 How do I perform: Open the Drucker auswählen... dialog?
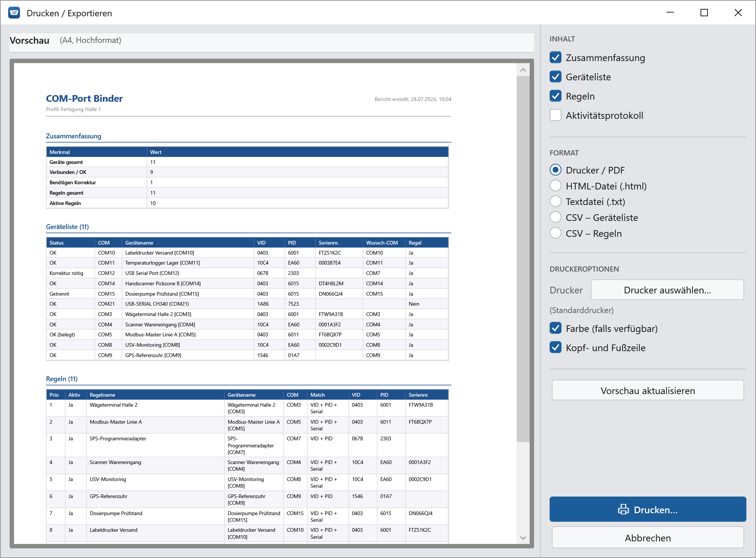667,290
